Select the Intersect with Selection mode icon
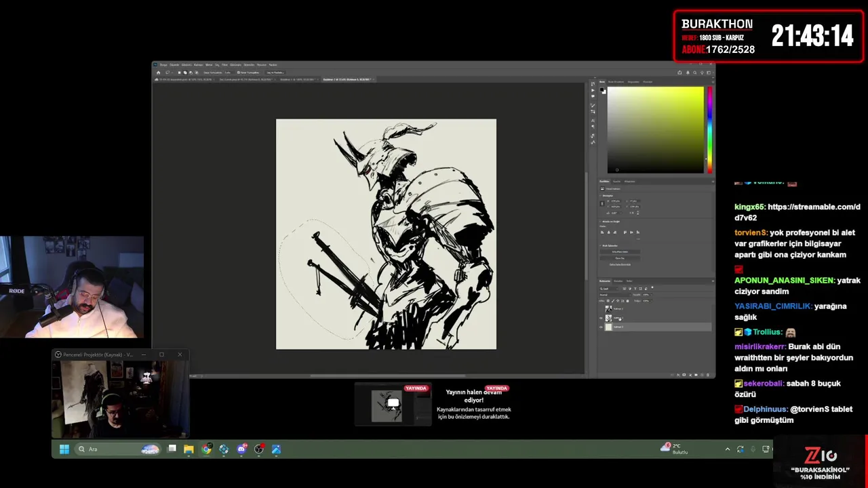Viewport: 868px width, 488px height. [x=197, y=73]
